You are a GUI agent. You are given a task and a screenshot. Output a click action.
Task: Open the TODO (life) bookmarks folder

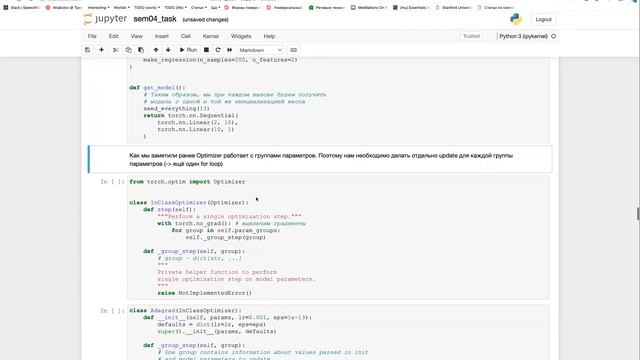[176, 7]
